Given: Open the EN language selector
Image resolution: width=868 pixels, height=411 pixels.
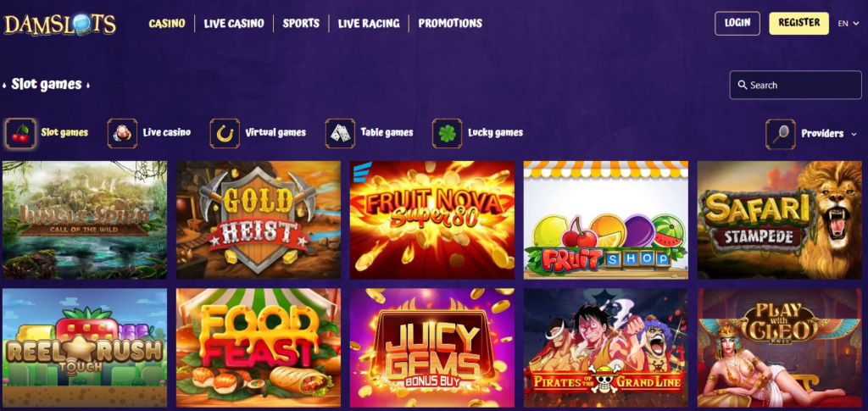Looking at the screenshot, I should (849, 24).
